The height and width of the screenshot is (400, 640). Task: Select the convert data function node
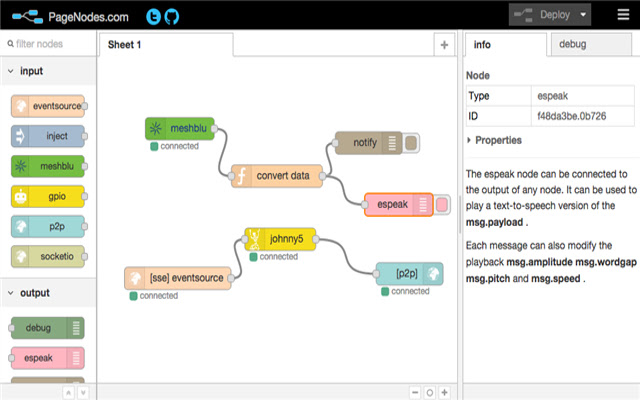pos(277,176)
